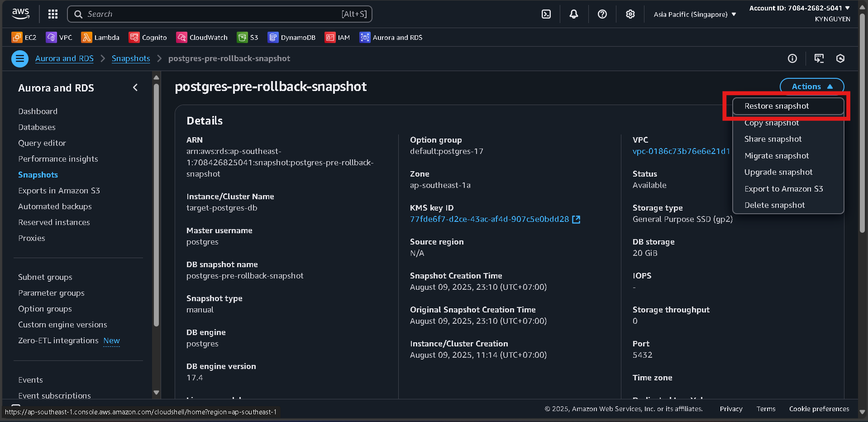Open the notifications bell
Viewport: 868px width, 422px height.
(573, 14)
